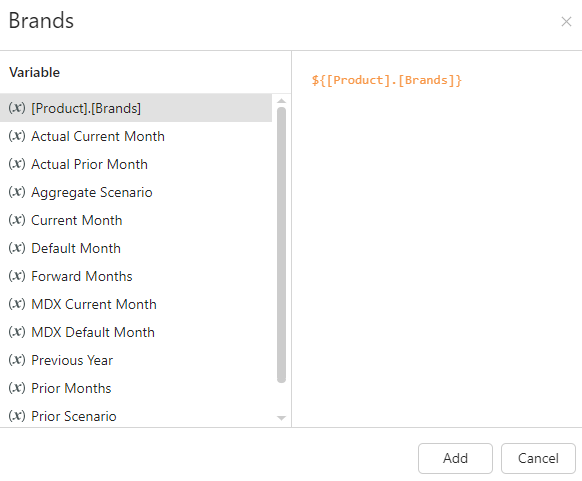Select the MDX Current Month variable
The image size is (582, 481).
[136, 304]
